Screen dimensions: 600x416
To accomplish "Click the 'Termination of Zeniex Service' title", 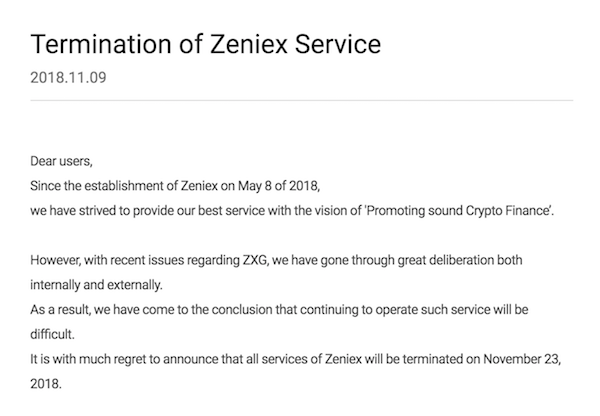I will tap(205, 44).
